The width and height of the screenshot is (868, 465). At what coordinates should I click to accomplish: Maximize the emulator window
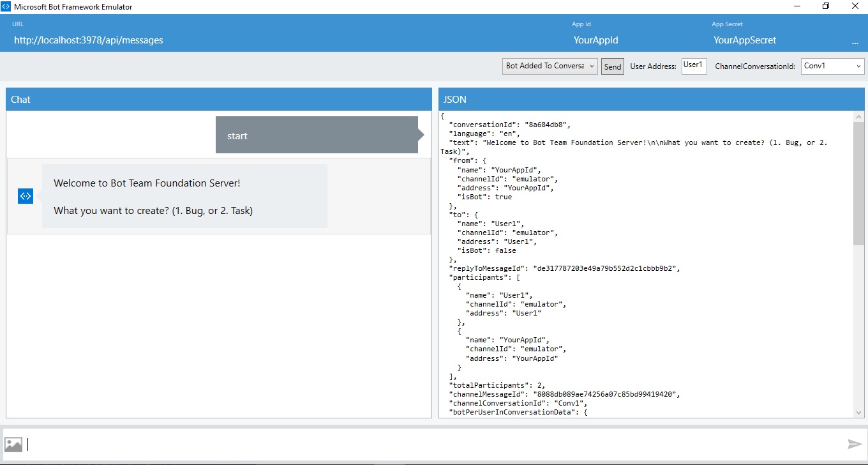(x=826, y=6)
